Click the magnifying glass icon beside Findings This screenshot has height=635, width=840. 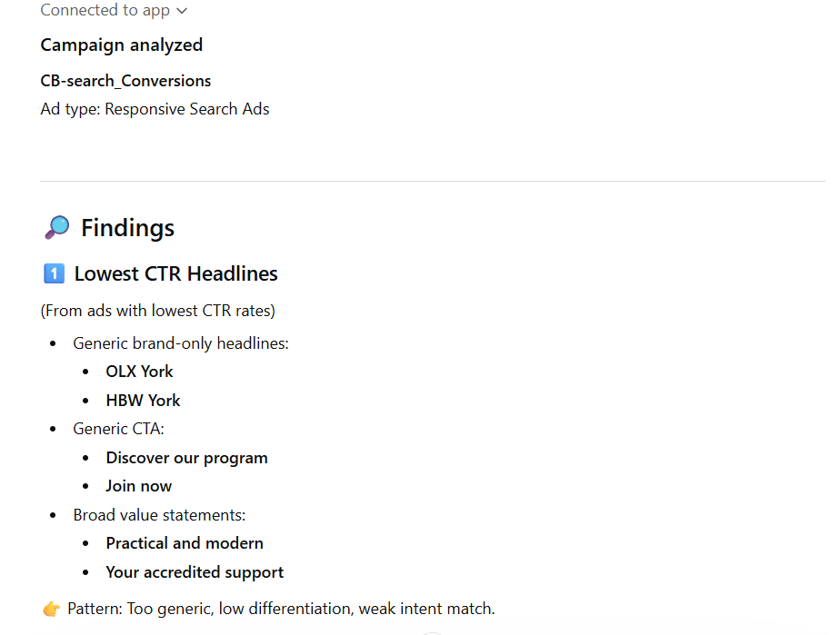(x=56, y=227)
